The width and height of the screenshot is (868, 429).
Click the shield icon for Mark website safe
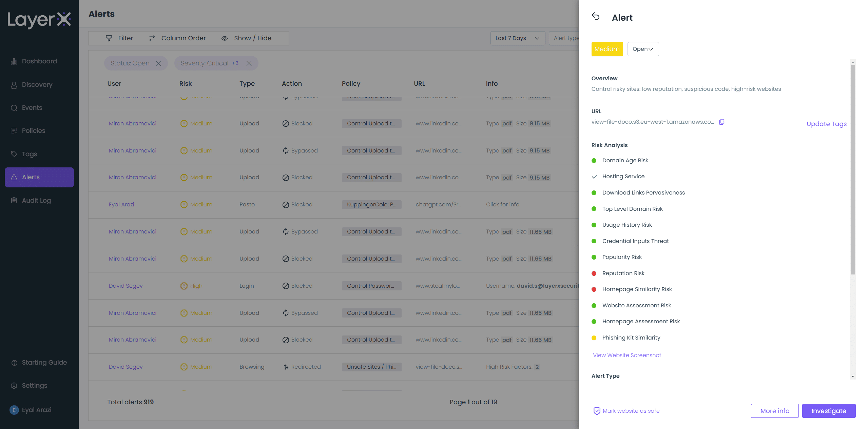click(x=597, y=411)
